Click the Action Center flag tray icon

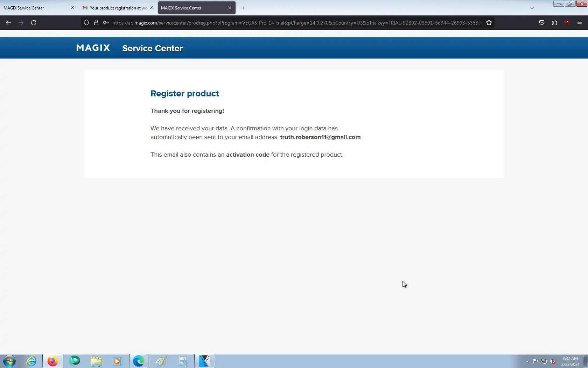click(536, 361)
